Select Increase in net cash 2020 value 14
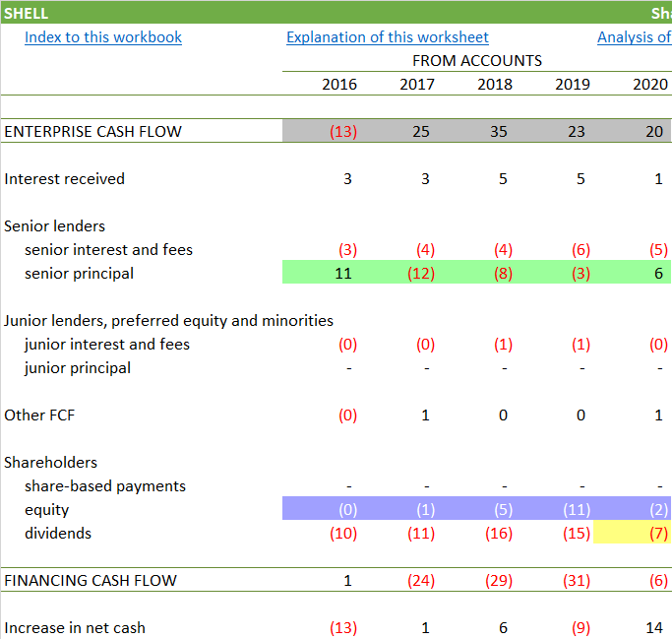 654,628
